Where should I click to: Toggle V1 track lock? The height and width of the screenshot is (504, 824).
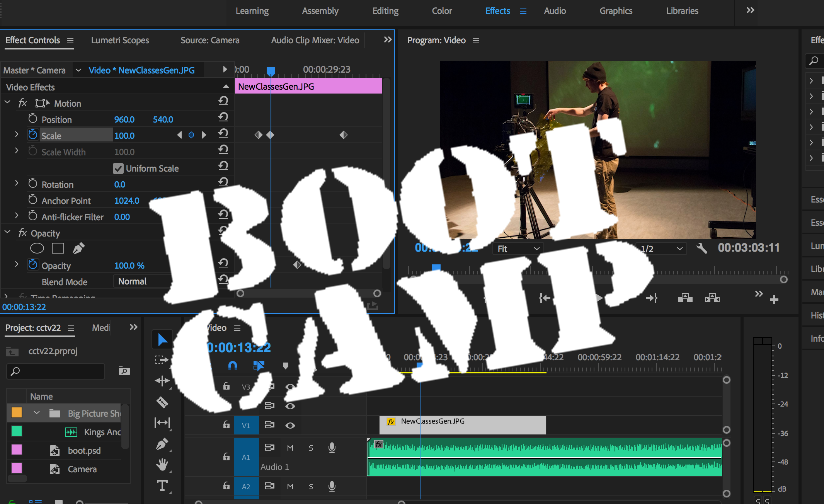(226, 424)
